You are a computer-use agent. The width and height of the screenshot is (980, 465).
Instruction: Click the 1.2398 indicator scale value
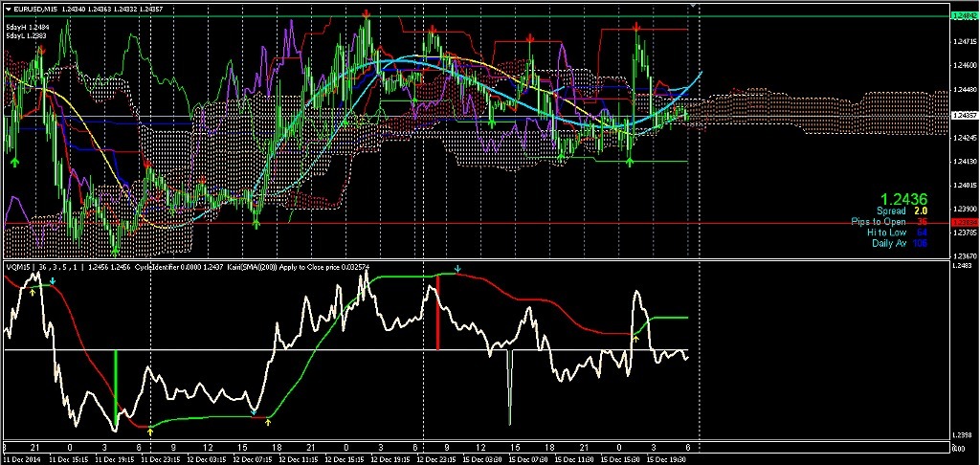[963, 435]
